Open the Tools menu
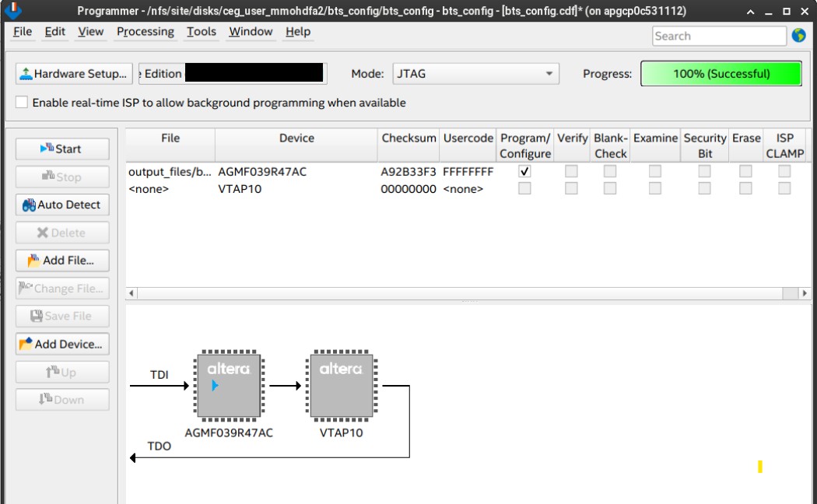The image size is (817, 504). [201, 32]
